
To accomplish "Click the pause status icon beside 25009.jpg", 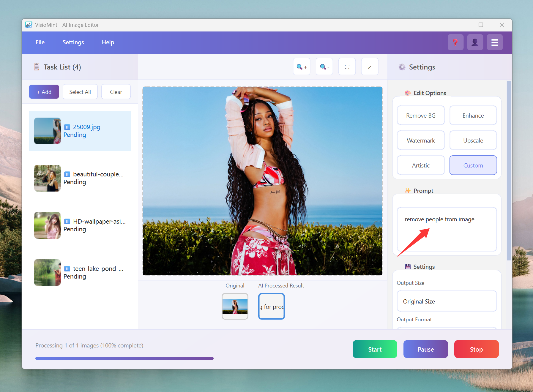I will pos(67,127).
